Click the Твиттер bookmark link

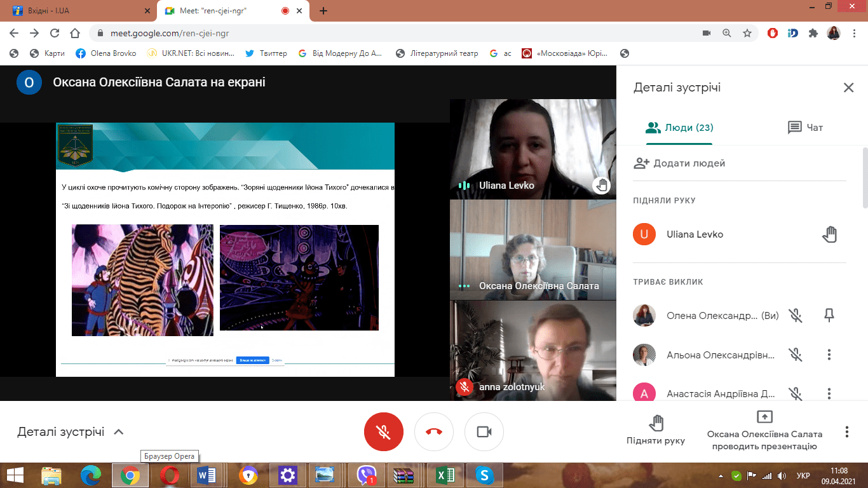point(266,53)
